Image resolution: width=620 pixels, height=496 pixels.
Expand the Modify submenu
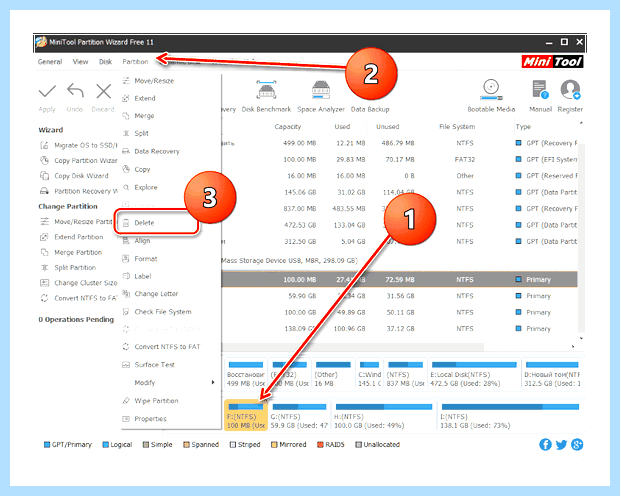point(170,383)
